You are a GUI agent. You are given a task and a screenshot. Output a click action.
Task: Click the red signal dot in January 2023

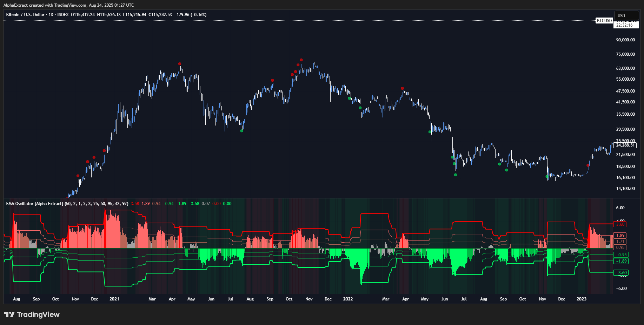point(588,165)
